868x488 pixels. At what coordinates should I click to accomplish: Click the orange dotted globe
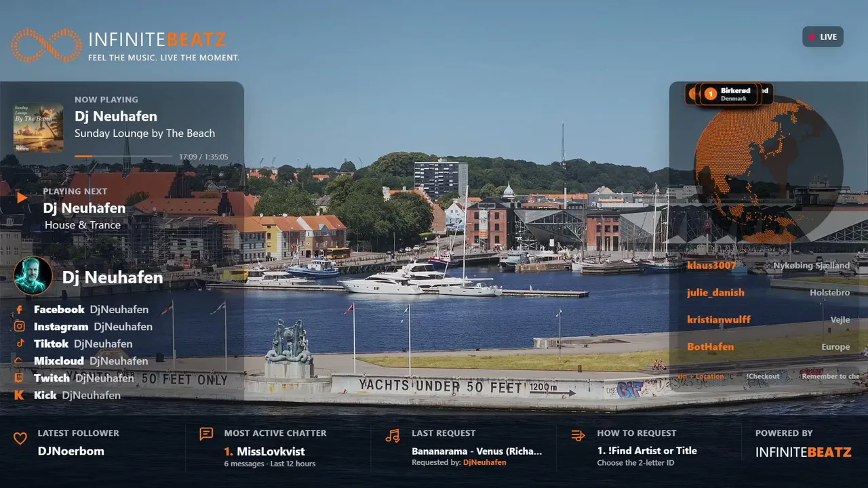(x=768, y=169)
